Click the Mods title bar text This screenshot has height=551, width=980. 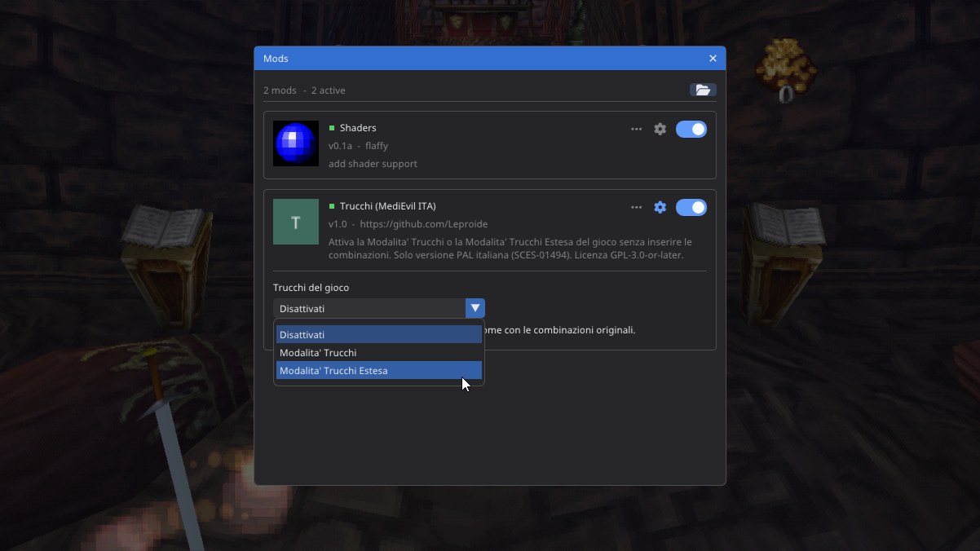coord(276,59)
